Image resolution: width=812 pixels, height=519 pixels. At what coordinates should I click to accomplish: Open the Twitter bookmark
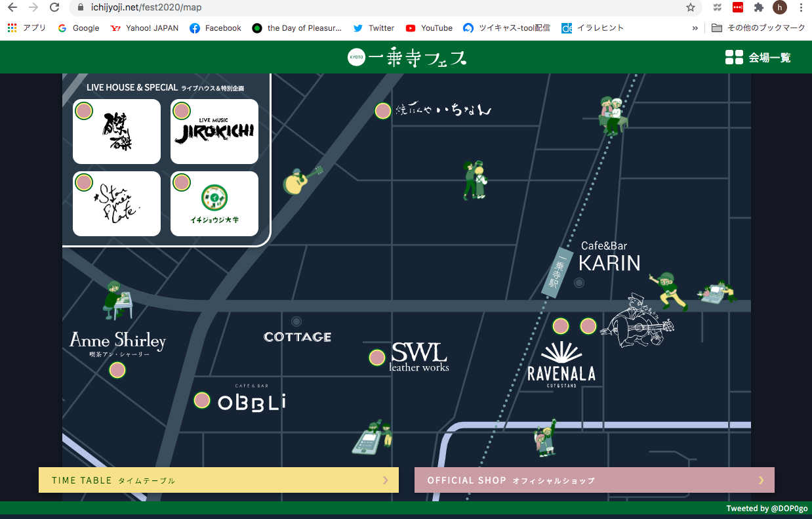(x=374, y=28)
